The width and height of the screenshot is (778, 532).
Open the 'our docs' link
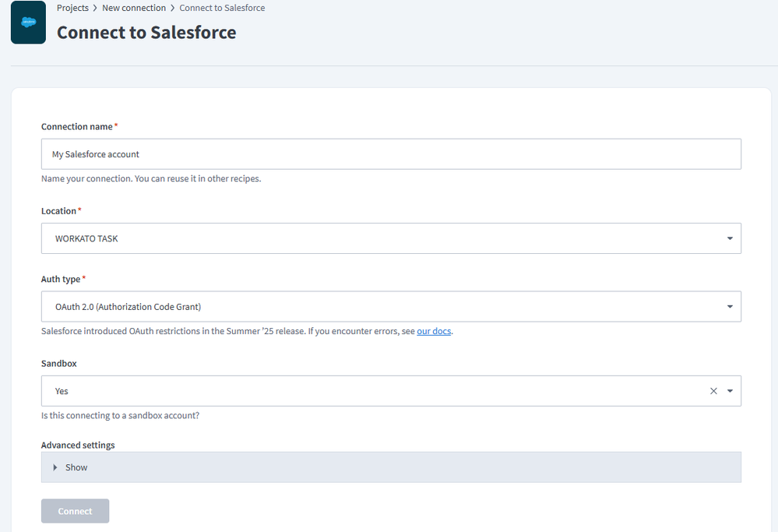(x=434, y=331)
